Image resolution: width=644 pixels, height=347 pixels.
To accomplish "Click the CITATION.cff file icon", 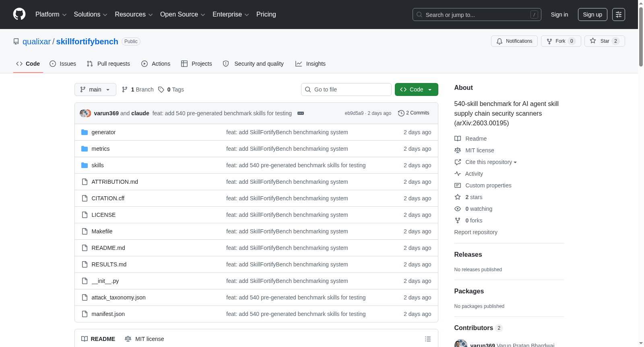I will [85, 198].
